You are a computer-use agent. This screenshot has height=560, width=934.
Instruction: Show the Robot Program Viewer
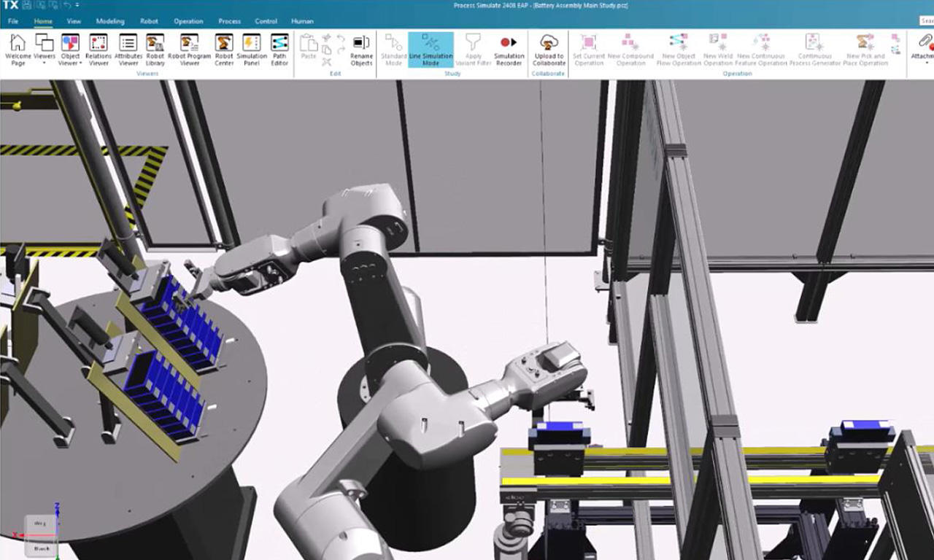click(x=189, y=50)
